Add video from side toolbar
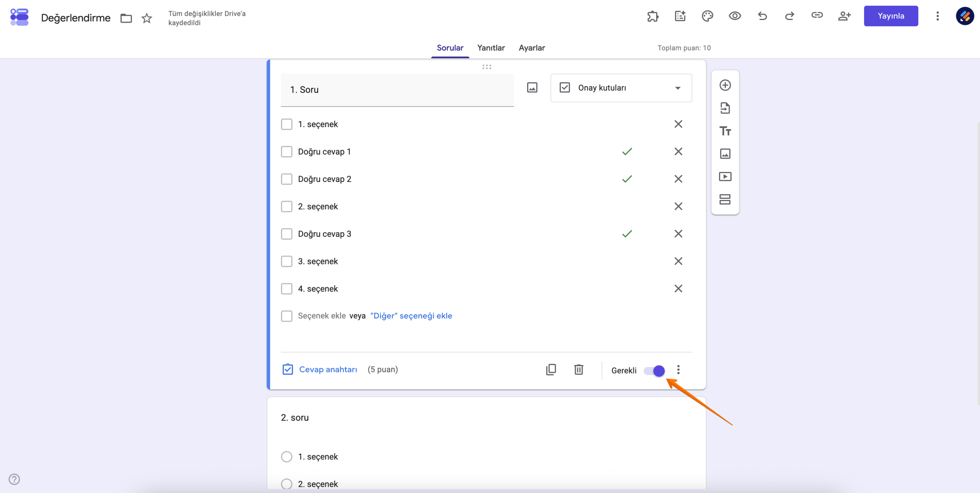This screenshot has height=493, width=980. coord(725,177)
